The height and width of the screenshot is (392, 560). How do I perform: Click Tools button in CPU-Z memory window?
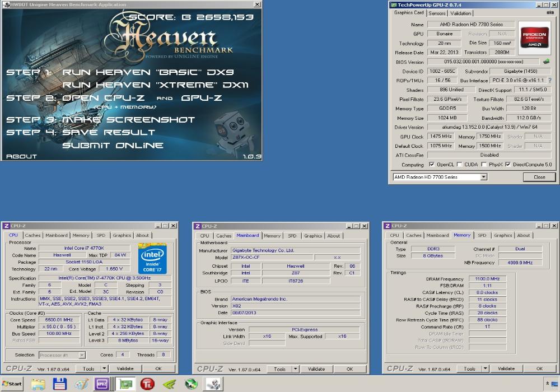click(x=469, y=368)
